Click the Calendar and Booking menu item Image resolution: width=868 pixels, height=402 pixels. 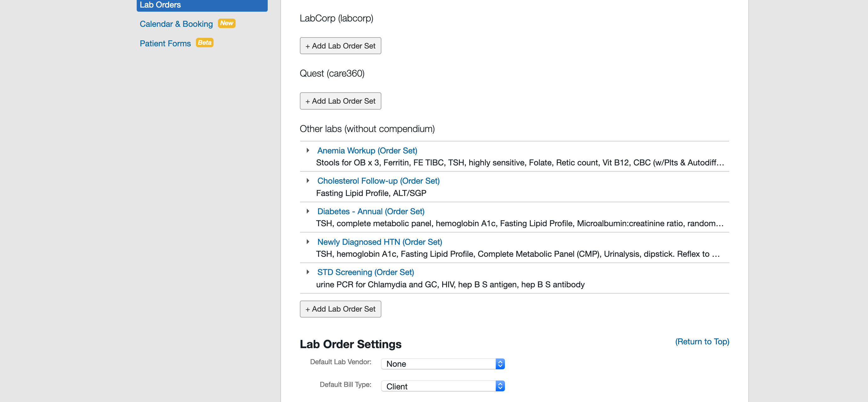175,23
